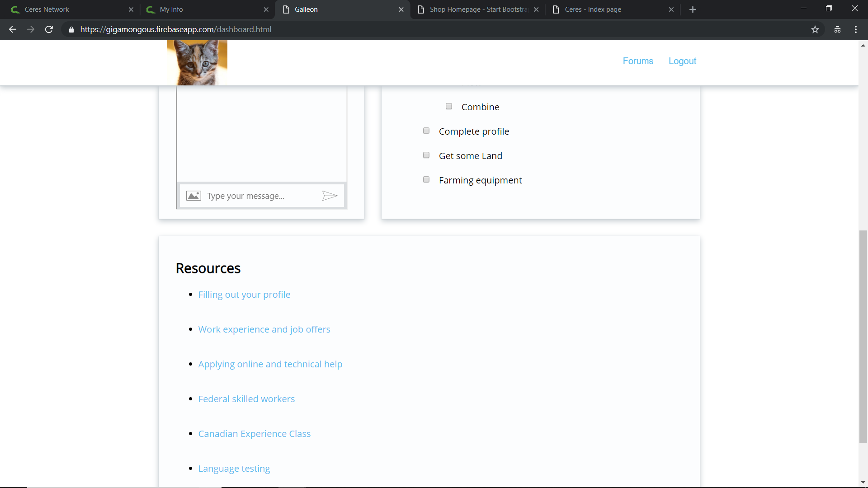Viewport: 868px width, 488px height.
Task: Open the Chrome three-dot menu
Action: [x=855, y=29]
